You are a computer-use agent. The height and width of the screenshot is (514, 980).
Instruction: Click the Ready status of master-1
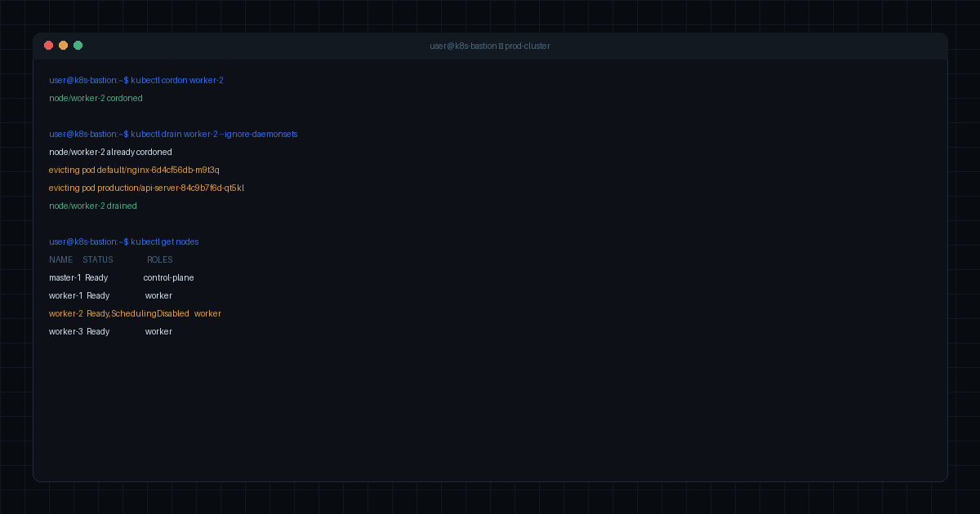[x=96, y=277]
